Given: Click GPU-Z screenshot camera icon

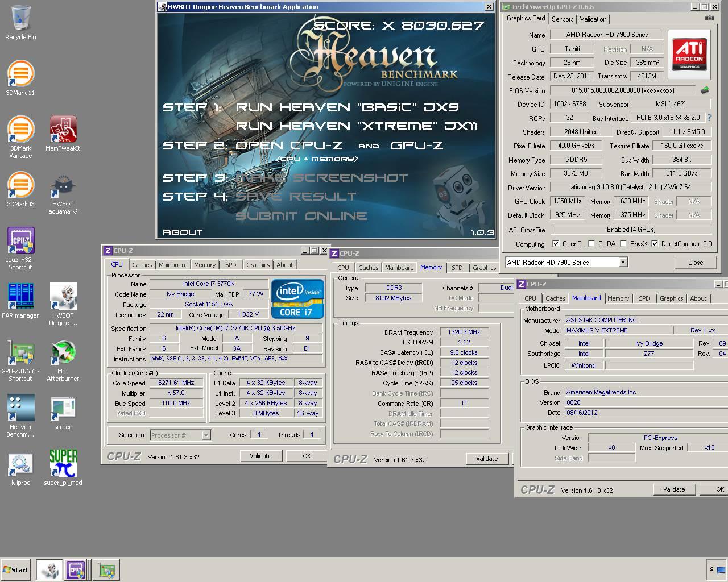Looking at the screenshot, I should pyautogui.click(x=710, y=18).
